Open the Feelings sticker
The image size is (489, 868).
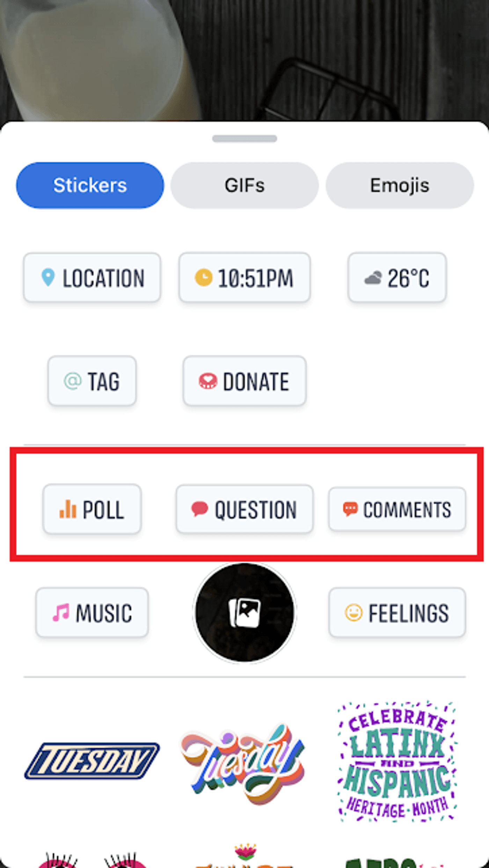pos(397,613)
